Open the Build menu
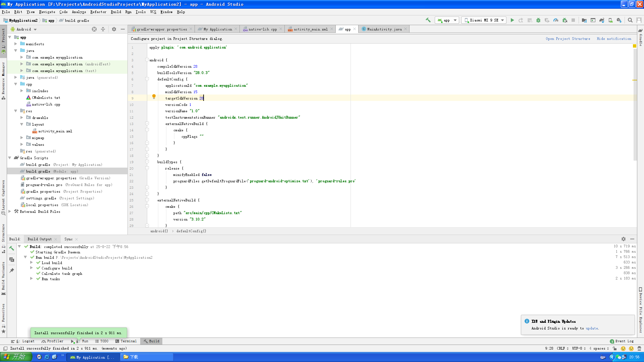644x362 pixels. [x=116, y=12]
